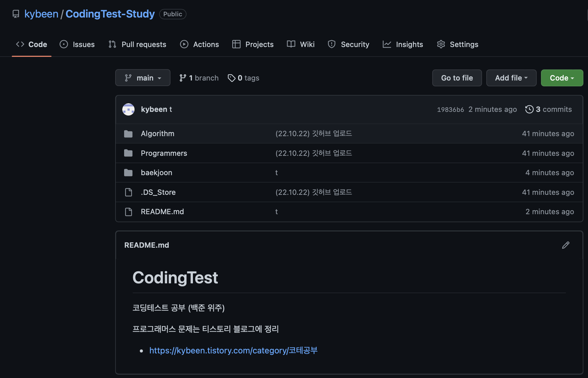Click the Public visibility badge
Image resolution: width=588 pixels, height=378 pixels.
[x=173, y=14]
